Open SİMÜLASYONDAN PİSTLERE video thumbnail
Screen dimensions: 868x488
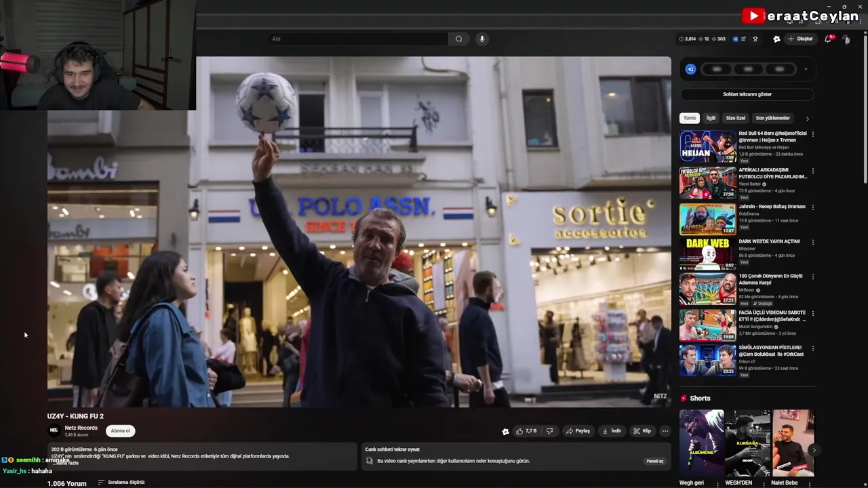tap(708, 360)
